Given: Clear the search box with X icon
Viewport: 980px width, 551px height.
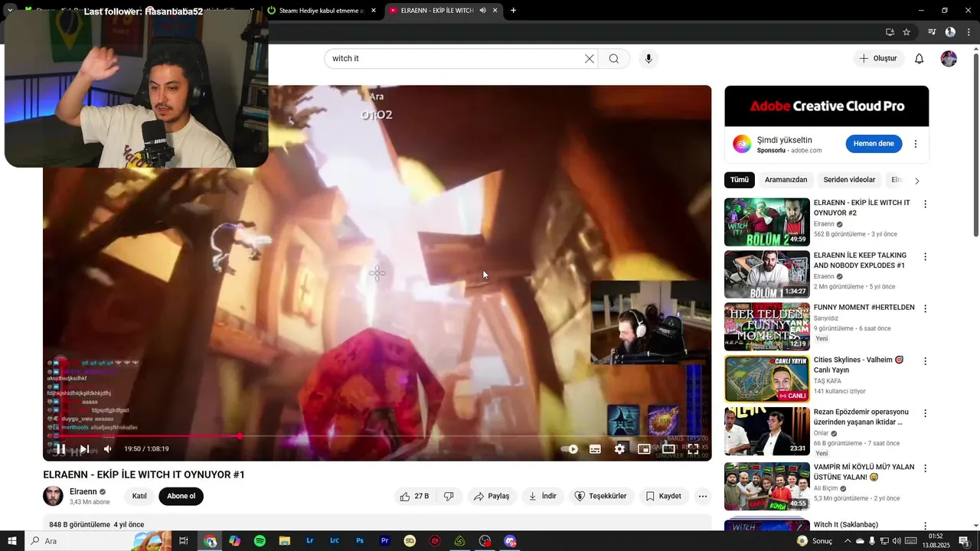Looking at the screenshot, I should click(590, 59).
